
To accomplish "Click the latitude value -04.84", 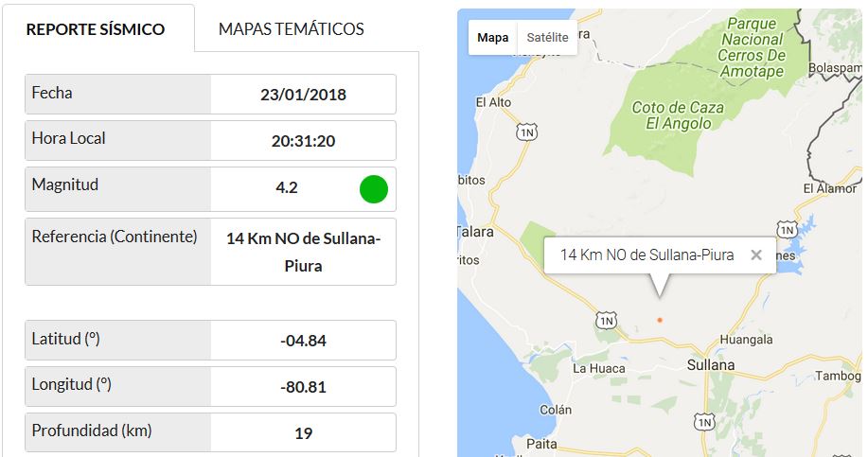I will click(303, 341).
